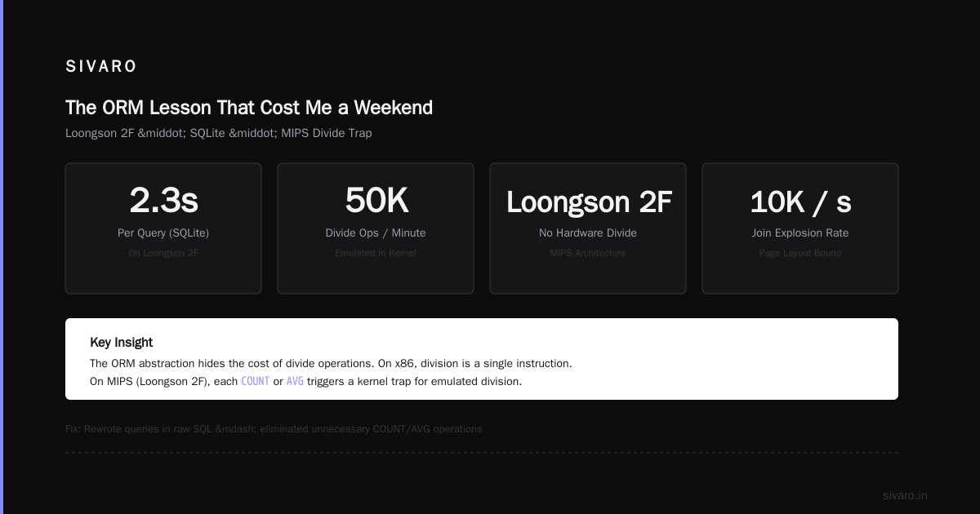
Task: Click the subtitle Loongson 2F SQLite MIPS Divide Trap
Action: click(219, 133)
